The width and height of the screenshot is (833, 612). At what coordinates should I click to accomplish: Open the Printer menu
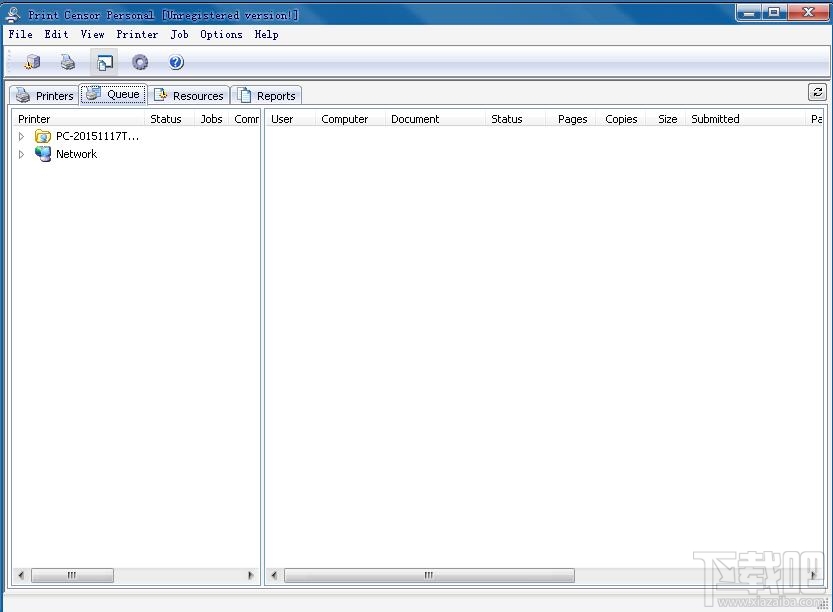coord(137,35)
